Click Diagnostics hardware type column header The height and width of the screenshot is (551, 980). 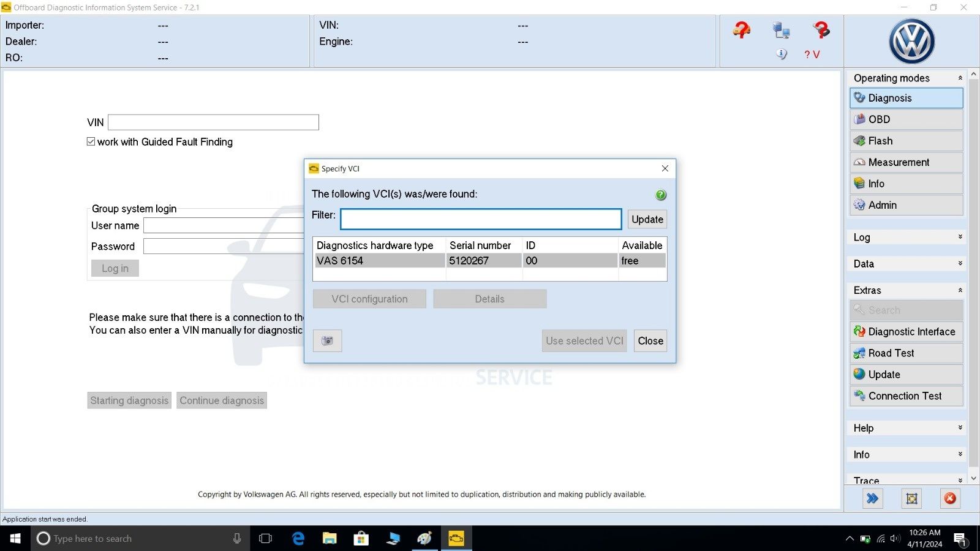tap(379, 246)
